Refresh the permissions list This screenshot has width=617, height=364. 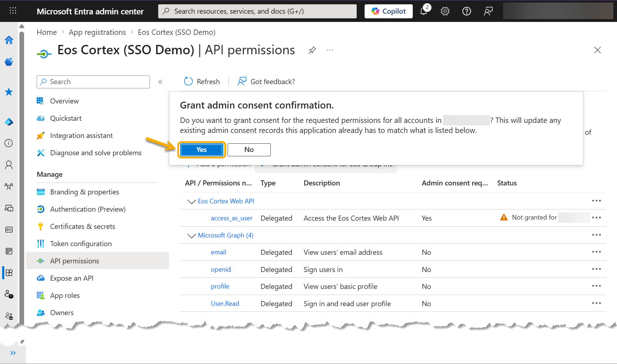(x=202, y=82)
